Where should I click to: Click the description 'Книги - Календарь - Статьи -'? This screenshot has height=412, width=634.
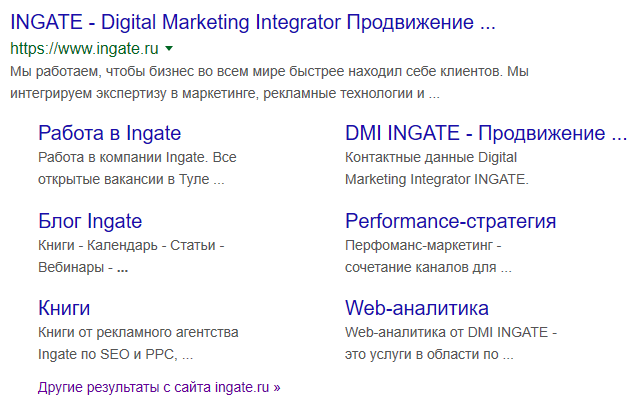[131, 245]
